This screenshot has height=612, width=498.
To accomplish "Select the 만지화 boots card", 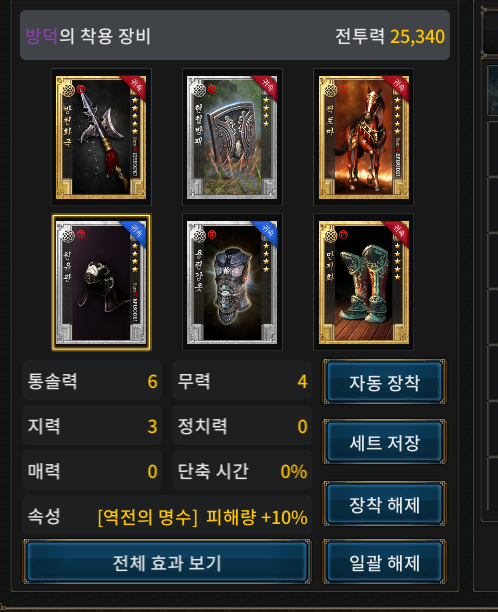I will (x=363, y=282).
